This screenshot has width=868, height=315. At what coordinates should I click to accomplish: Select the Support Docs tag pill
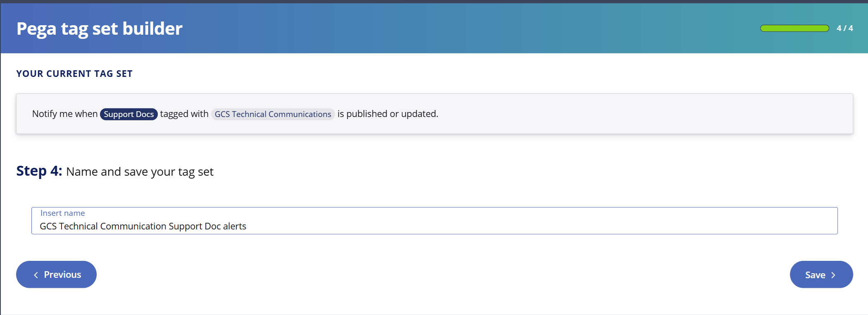pos(128,114)
